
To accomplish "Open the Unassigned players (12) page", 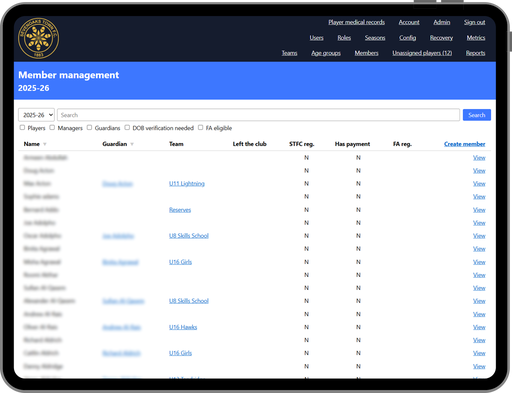I will (x=422, y=53).
